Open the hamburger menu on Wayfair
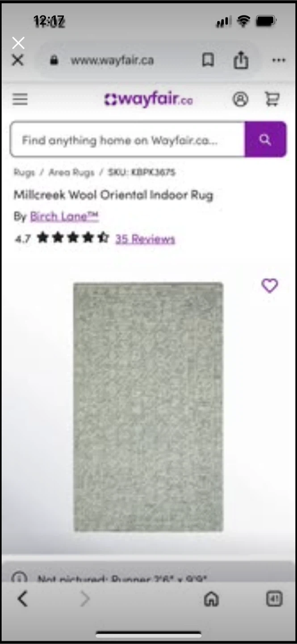The width and height of the screenshot is (297, 644). [x=20, y=99]
